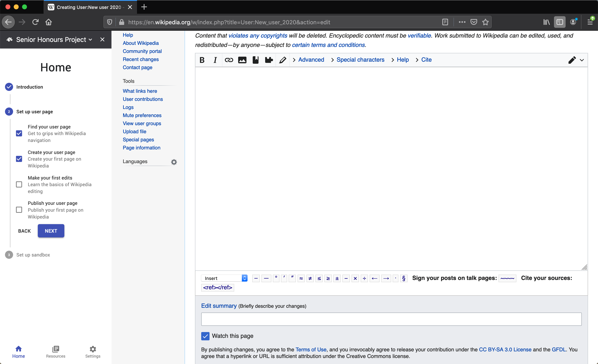Open Settings tab in sidebar bottom bar
Image resolution: width=598 pixels, height=364 pixels.
pyautogui.click(x=93, y=352)
